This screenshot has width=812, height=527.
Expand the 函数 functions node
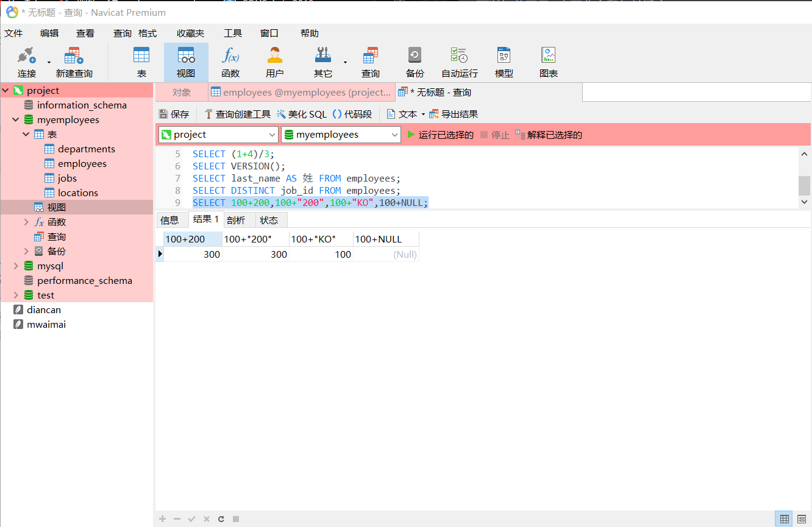click(26, 222)
